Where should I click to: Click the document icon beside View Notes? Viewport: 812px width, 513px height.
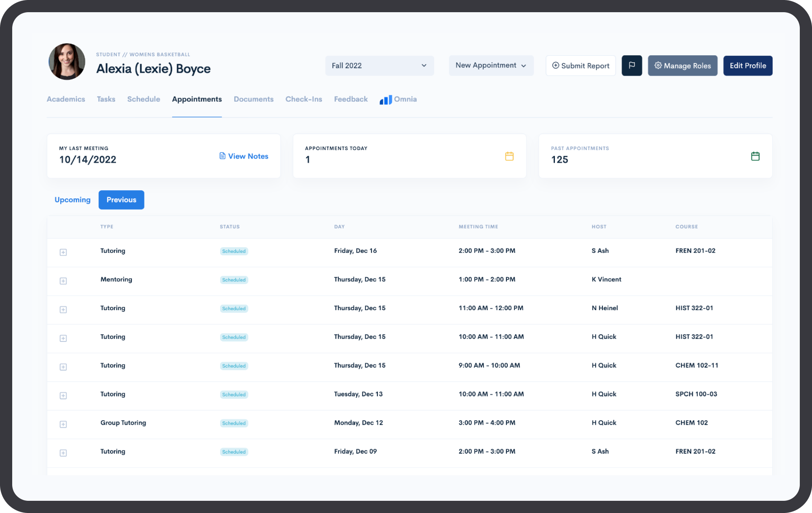tap(223, 156)
